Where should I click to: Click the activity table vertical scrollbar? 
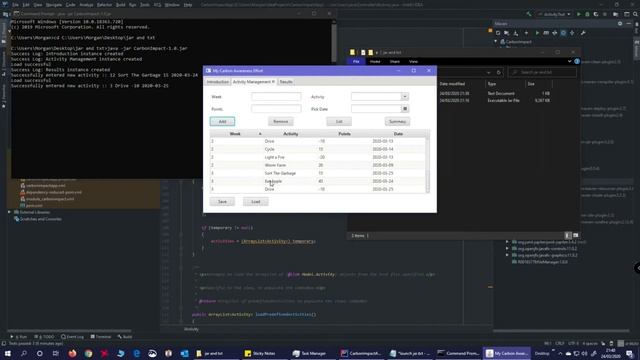coord(427,165)
